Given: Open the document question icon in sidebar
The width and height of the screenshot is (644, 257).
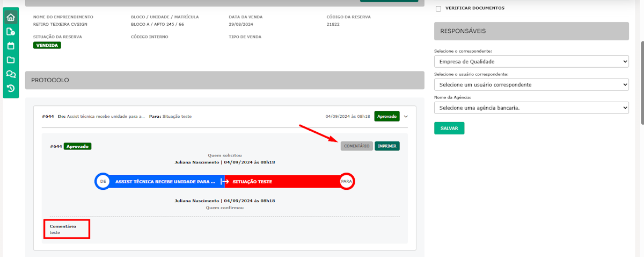Looking at the screenshot, I should tap(11, 32).
